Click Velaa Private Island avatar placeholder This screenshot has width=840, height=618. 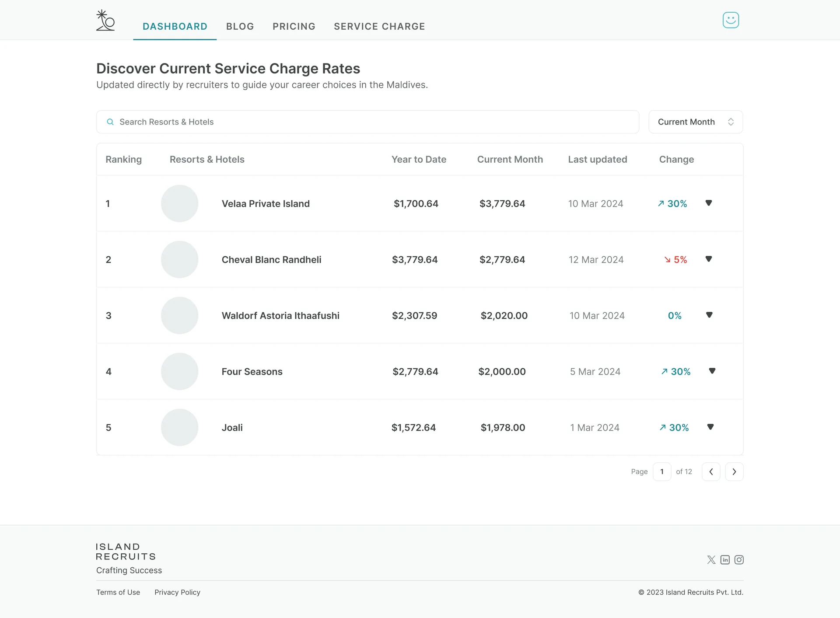179,203
